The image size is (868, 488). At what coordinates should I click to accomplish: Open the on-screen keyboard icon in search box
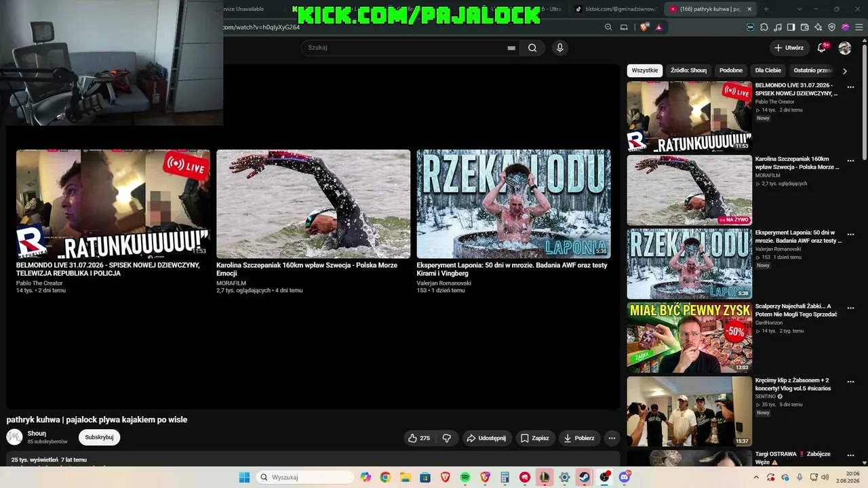click(511, 48)
